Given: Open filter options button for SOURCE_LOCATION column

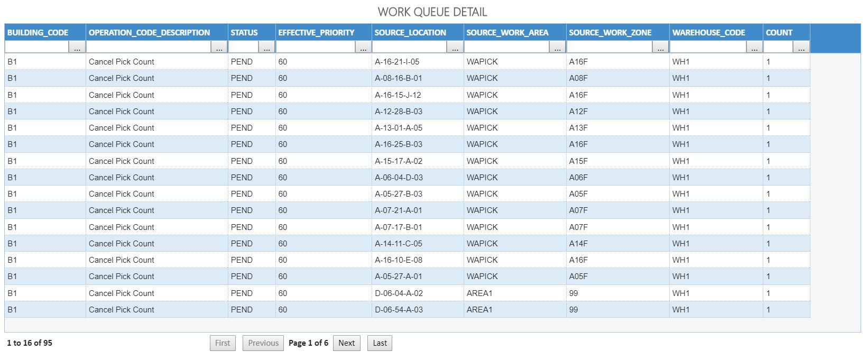Looking at the screenshot, I should point(455,48).
